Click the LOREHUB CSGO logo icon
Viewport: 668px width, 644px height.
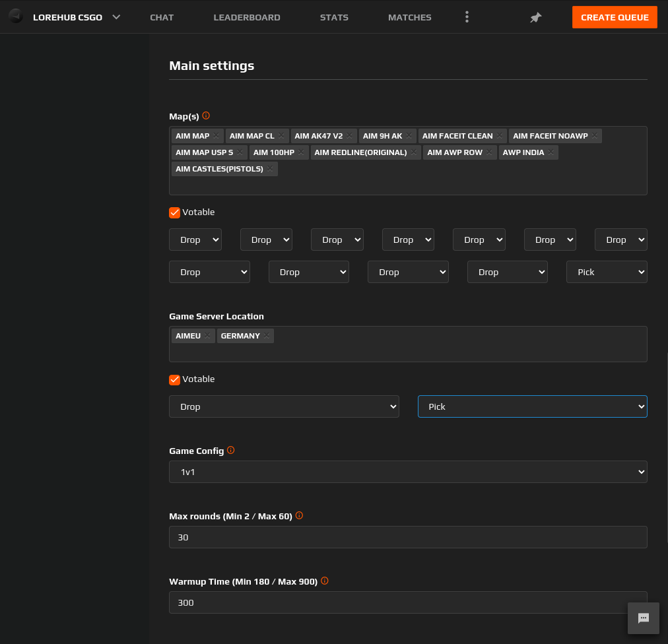(15, 16)
